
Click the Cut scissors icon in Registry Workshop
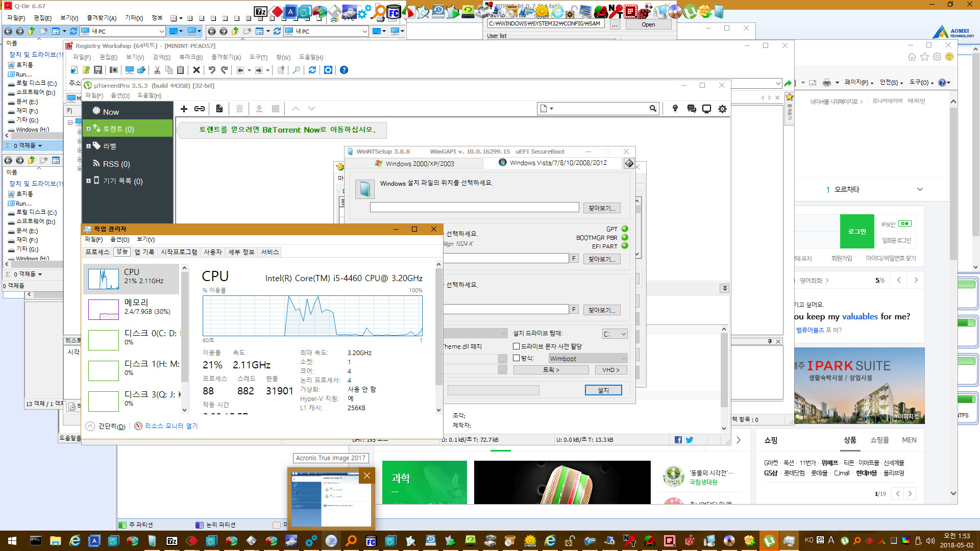click(x=157, y=70)
